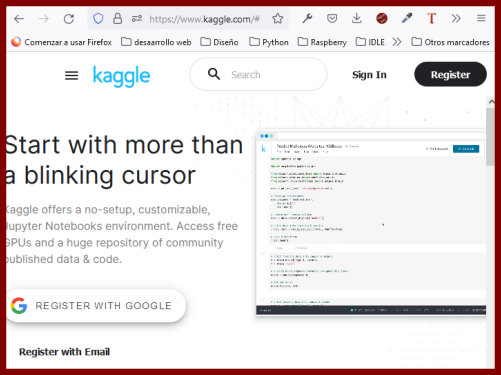Open the Firefox application menu
The image size is (501, 375).
pos(481,18)
